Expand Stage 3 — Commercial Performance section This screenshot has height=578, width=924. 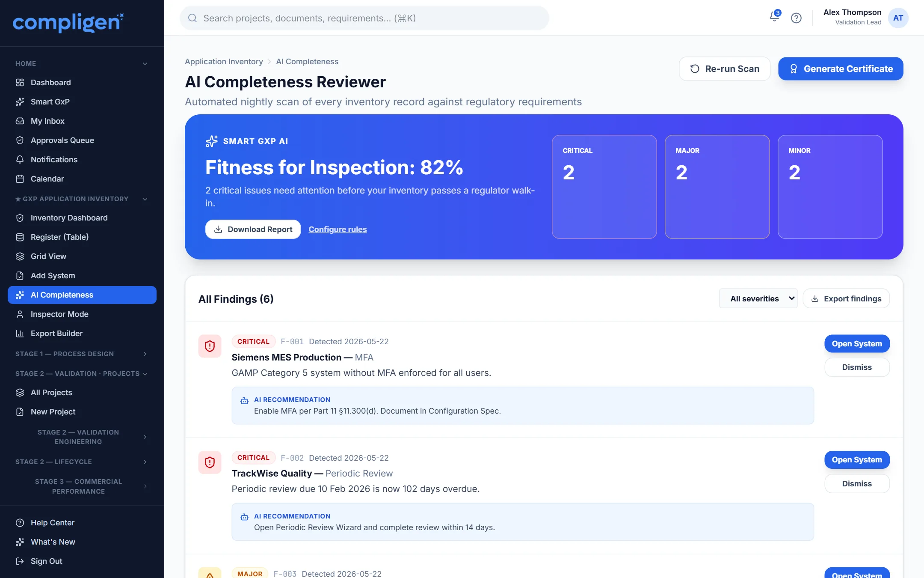tap(145, 486)
